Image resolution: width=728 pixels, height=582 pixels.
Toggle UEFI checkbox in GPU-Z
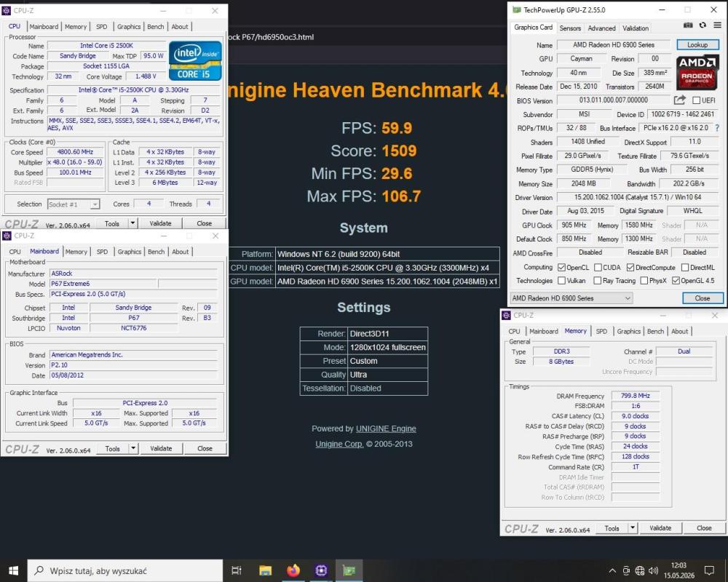[696, 100]
